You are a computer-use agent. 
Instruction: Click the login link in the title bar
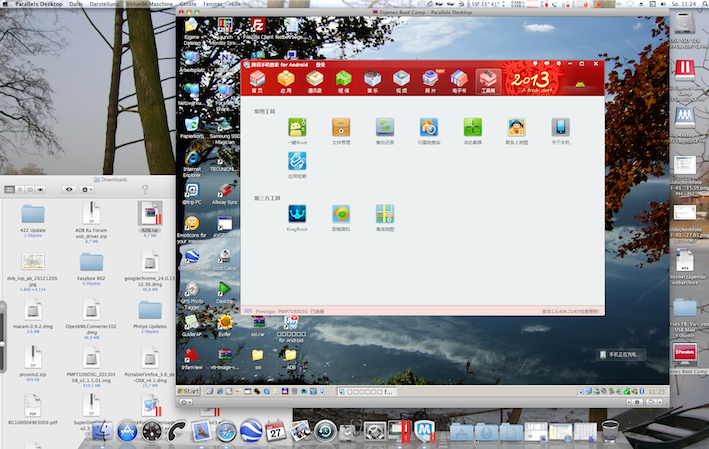point(321,65)
